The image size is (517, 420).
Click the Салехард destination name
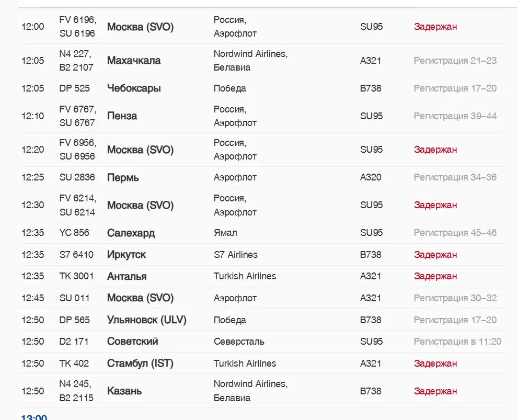pyautogui.click(x=131, y=233)
